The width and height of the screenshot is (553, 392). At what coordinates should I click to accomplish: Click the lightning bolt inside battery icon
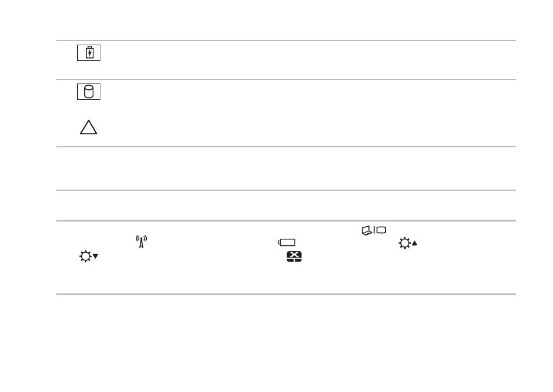point(90,53)
